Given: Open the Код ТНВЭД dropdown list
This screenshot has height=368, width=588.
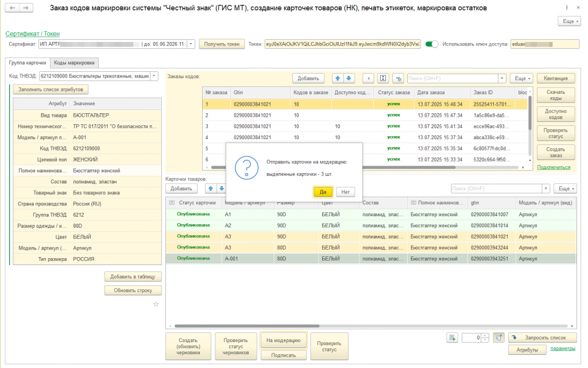Looking at the screenshot, I should (x=154, y=76).
